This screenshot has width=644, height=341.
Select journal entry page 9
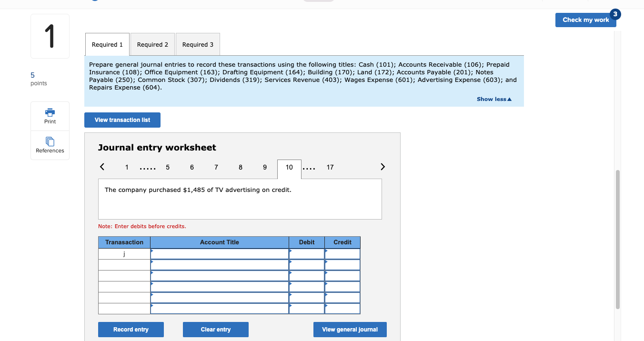coord(265,167)
